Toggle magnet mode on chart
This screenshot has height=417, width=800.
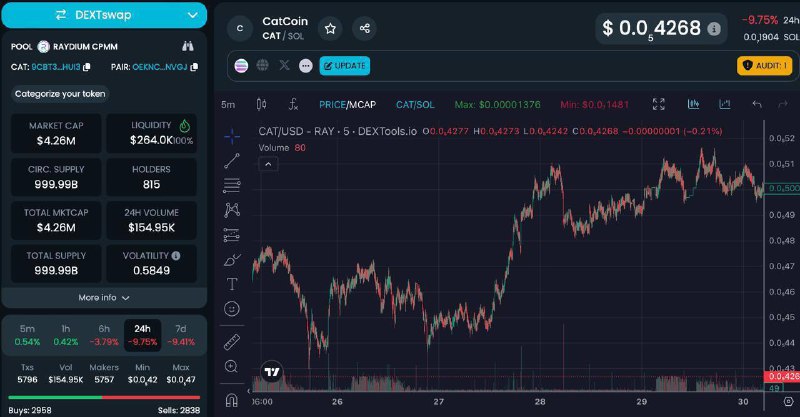[x=232, y=400]
